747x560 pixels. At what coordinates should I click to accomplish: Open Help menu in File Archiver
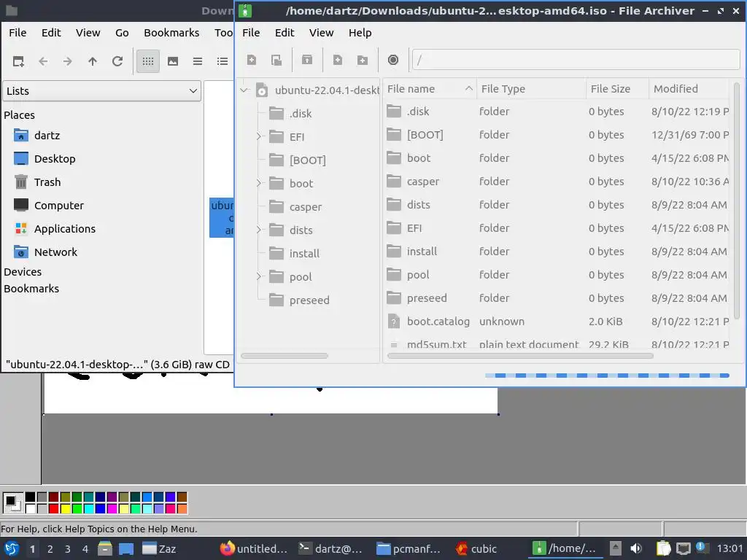click(x=360, y=33)
